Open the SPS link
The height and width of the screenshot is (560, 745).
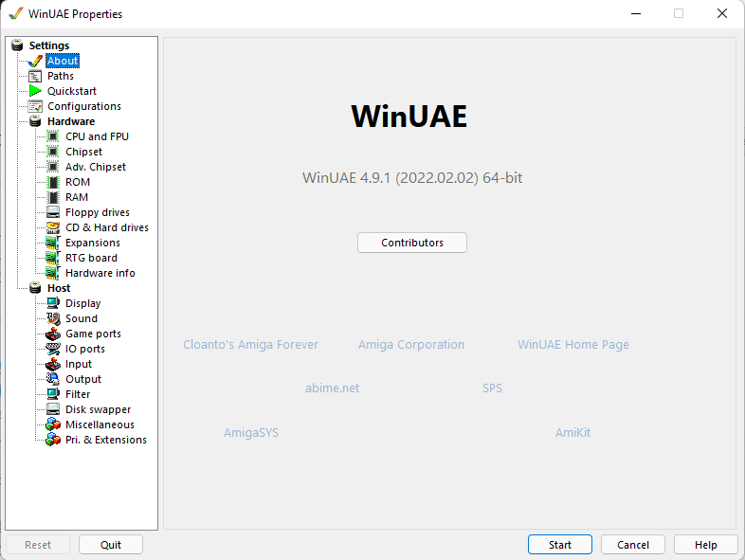pyautogui.click(x=492, y=388)
